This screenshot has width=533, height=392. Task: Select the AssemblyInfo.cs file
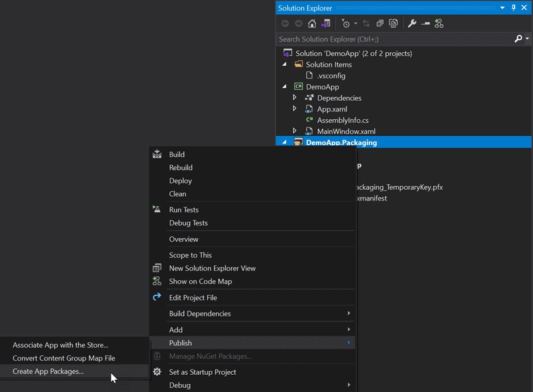point(342,120)
